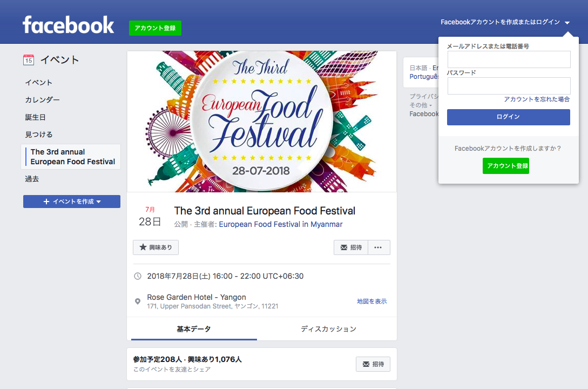Click the events calendar icon in sidebar
The height and width of the screenshot is (389, 588).
click(x=29, y=60)
